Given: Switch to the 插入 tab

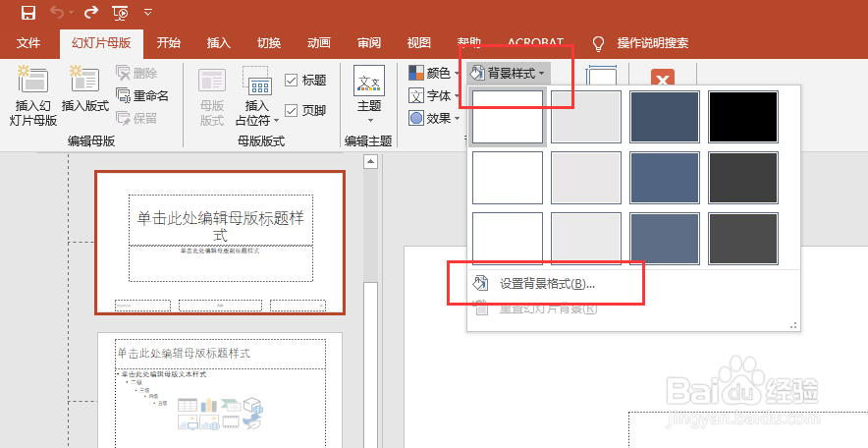Looking at the screenshot, I should click(219, 43).
